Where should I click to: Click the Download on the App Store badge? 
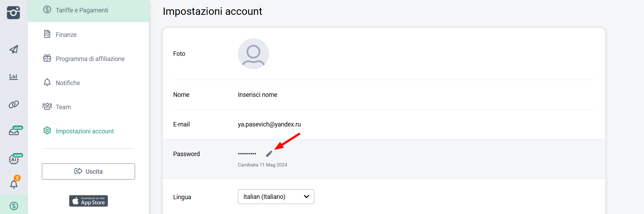click(x=88, y=201)
